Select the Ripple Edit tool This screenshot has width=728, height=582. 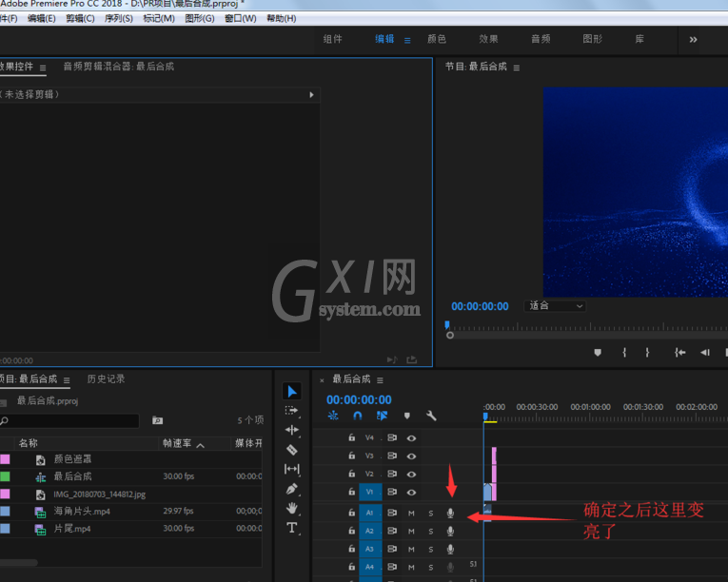coord(291,430)
